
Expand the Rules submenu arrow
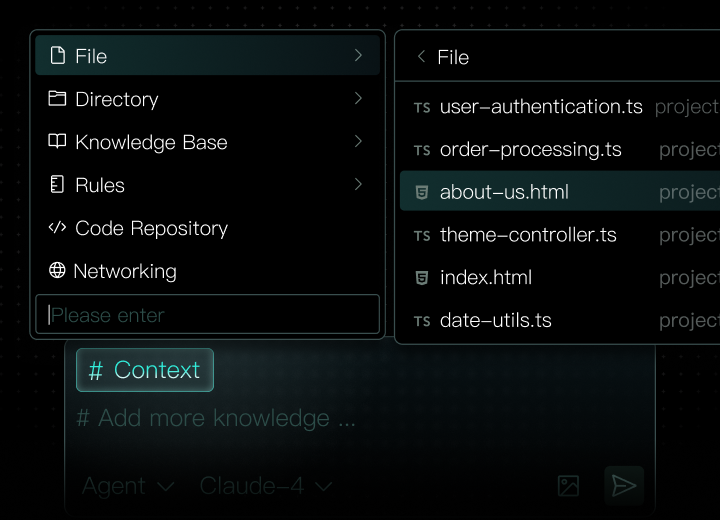point(358,185)
